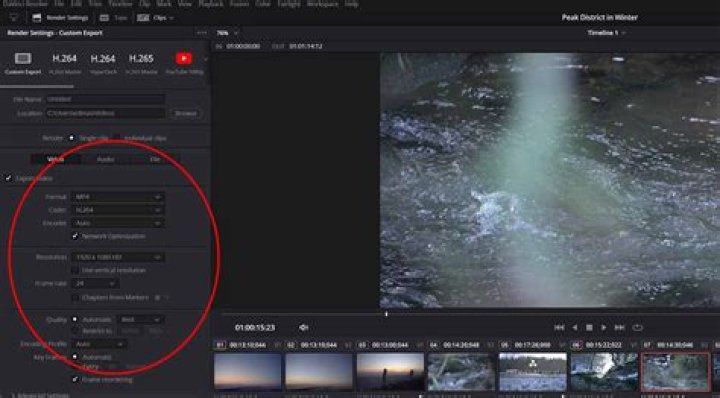Switch to the Audio tab
The width and height of the screenshot is (720, 398).
(106, 159)
